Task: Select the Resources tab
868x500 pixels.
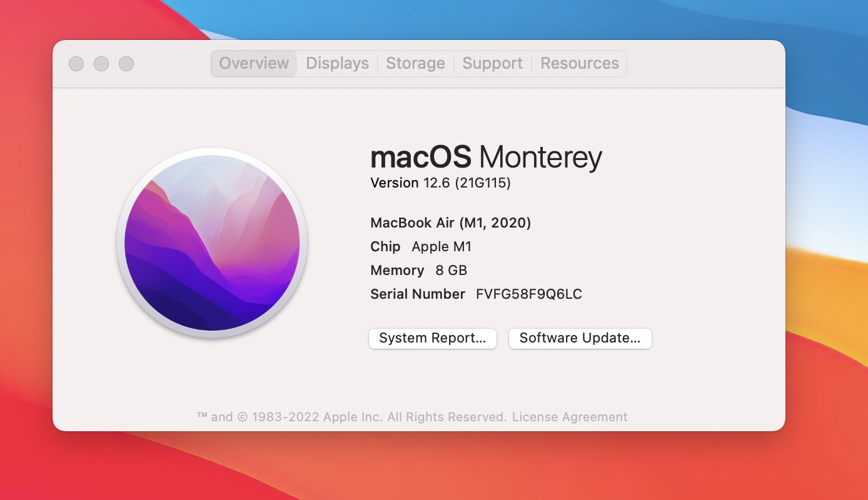Action: (x=579, y=64)
